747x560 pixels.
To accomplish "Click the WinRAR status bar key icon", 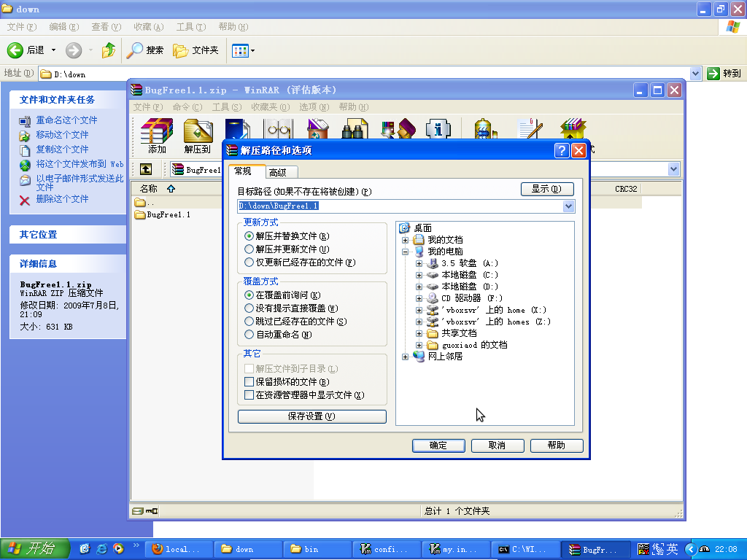I will [x=152, y=511].
